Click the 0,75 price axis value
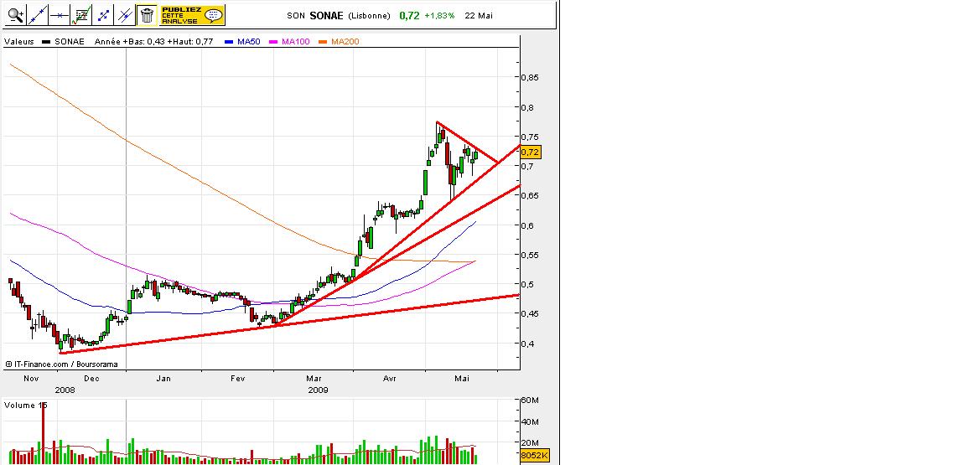Viewport: 980px width, 465px height. pyautogui.click(x=531, y=137)
